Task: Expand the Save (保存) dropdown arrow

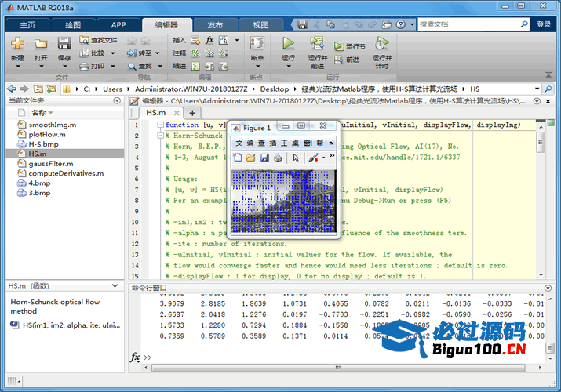Action: tap(64, 67)
